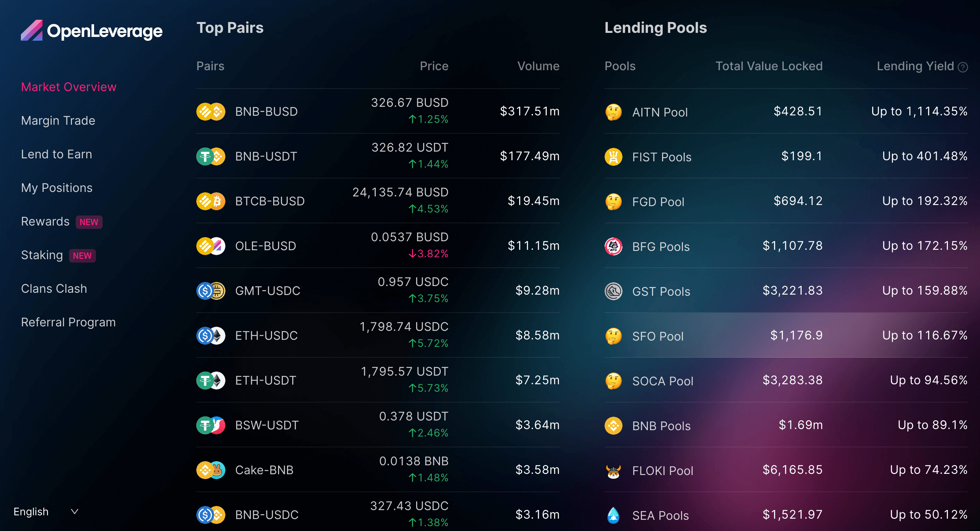Click the FIST Pools yellow icon
Screen dimensions: 980x531
point(613,157)
